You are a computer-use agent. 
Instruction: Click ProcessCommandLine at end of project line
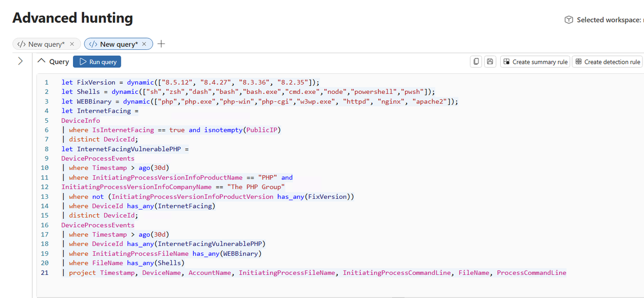pyautogui.click(x=531, y=273)
